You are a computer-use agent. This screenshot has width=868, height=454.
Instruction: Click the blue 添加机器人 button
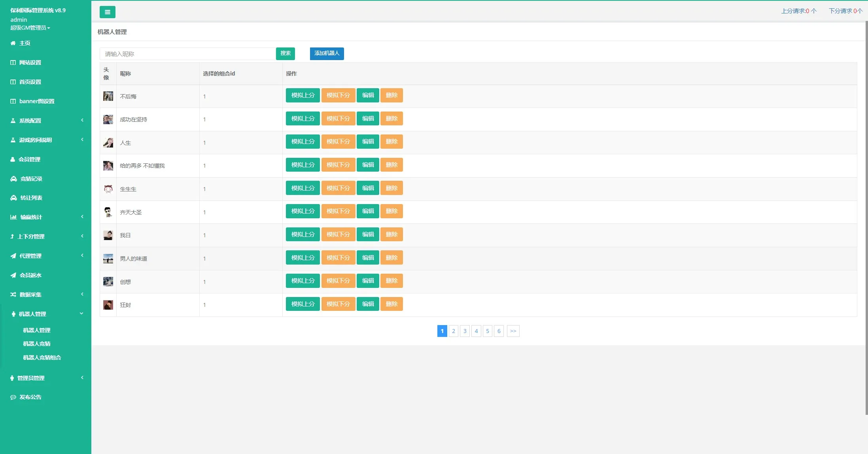327,53
